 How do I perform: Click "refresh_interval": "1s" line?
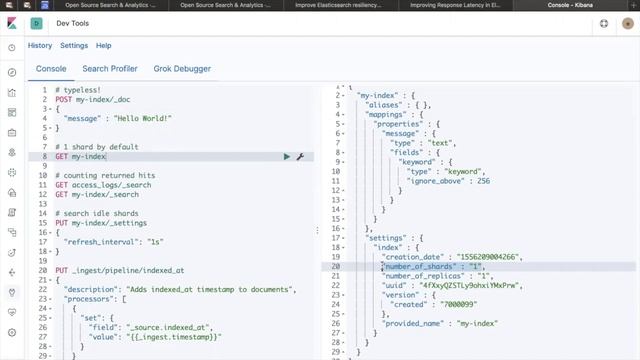pyautogui.click(x=113, y=242)
